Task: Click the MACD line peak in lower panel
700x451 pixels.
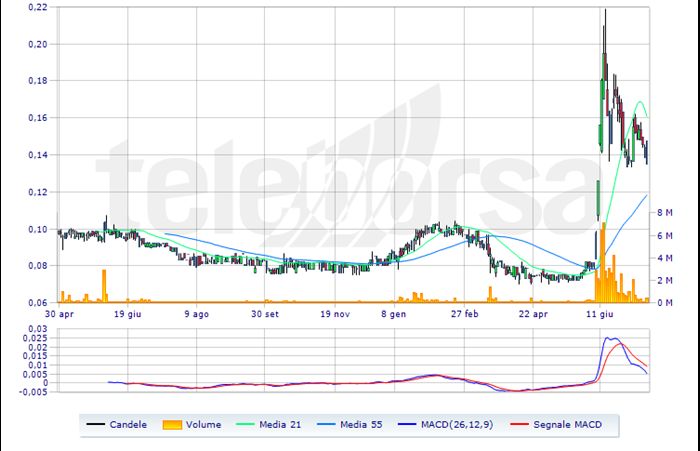Action: pyautogui.click(x=607, y=338)
